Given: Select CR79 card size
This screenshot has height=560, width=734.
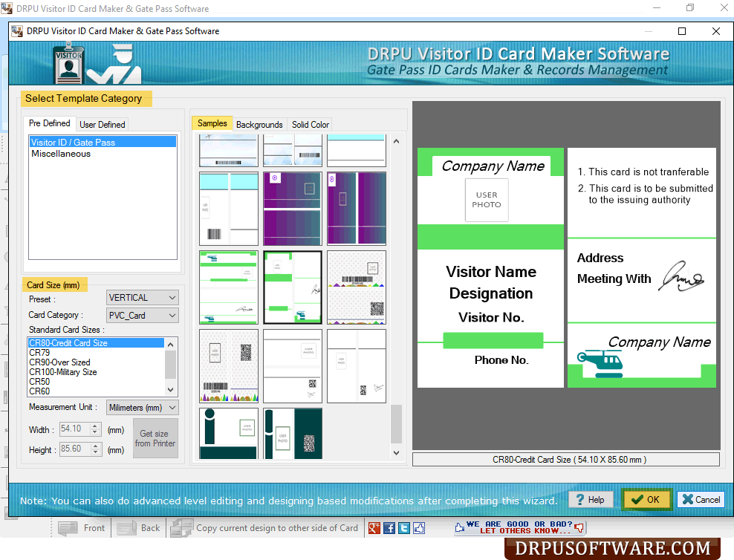Looking at the screenshot, I should tap(96, 353).
